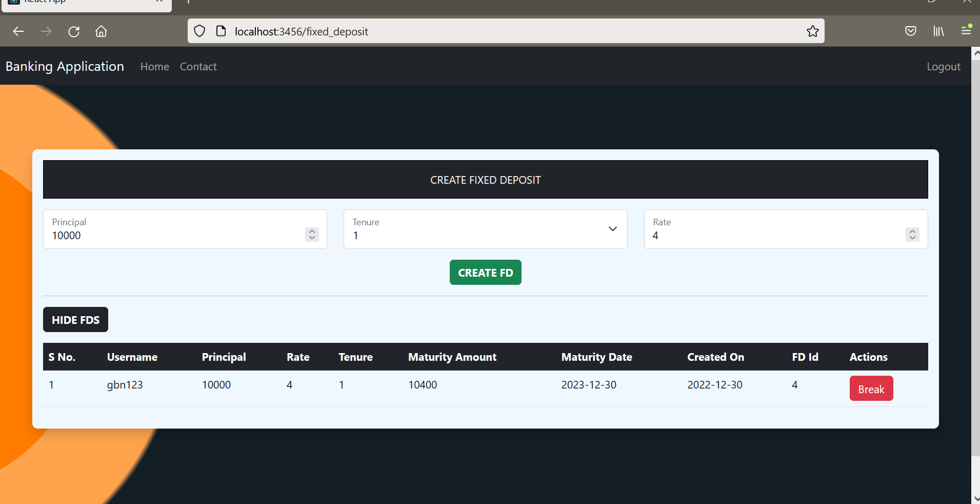Open the Tenure dropdown
Image resolution: width=980 pixels, height=504 pixels.
tap(612, 229)
